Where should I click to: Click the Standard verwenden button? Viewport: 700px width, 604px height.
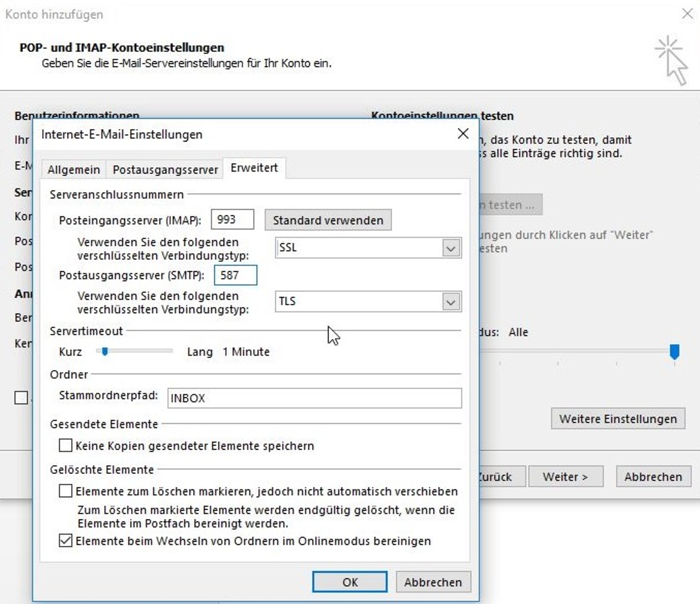328,220
